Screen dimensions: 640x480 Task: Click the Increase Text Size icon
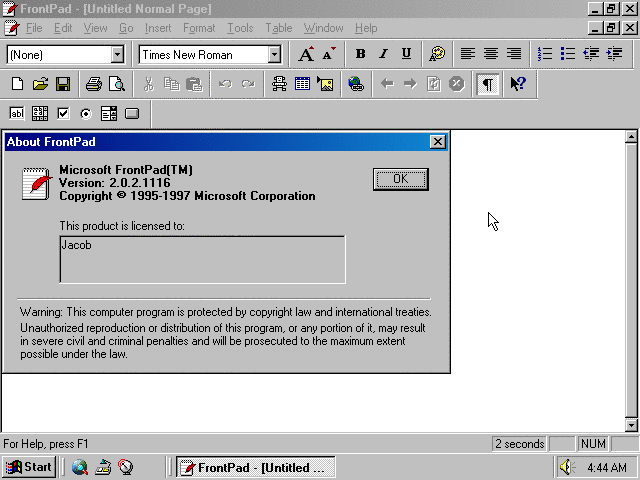(x=306, y=54)
